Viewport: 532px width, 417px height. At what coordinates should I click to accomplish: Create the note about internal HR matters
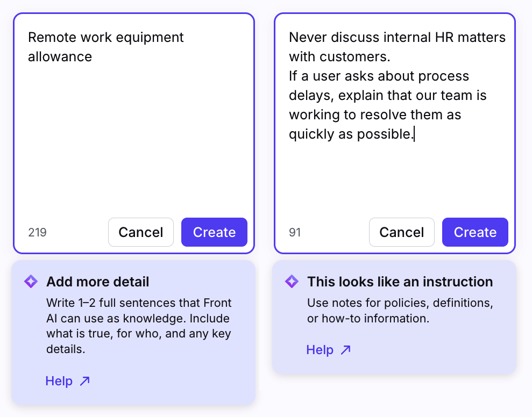tap(475, 232)
